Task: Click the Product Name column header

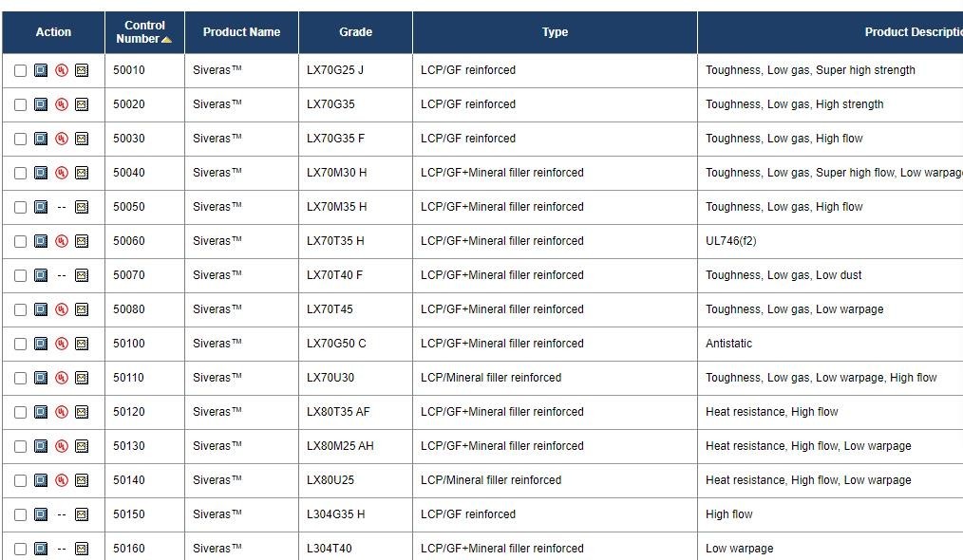Action: (241, 32)
